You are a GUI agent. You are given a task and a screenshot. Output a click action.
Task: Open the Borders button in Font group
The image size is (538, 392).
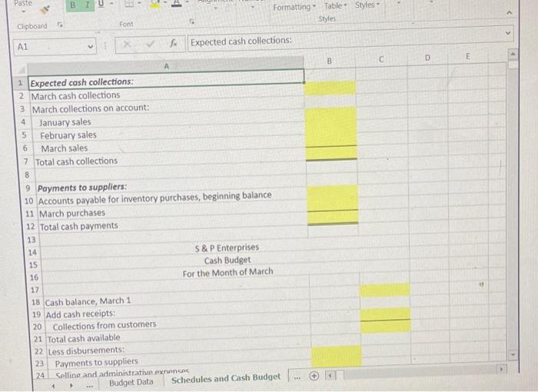coord(129,3)
